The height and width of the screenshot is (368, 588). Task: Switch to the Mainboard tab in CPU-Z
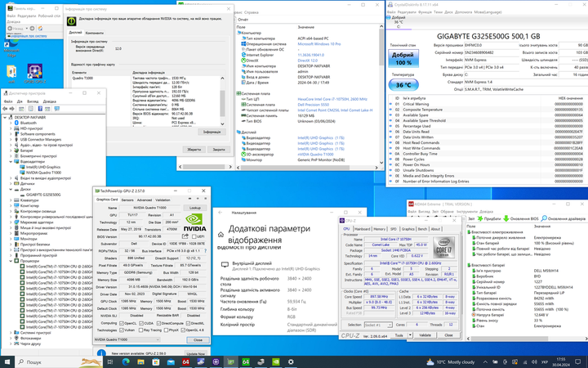(362, 229)
